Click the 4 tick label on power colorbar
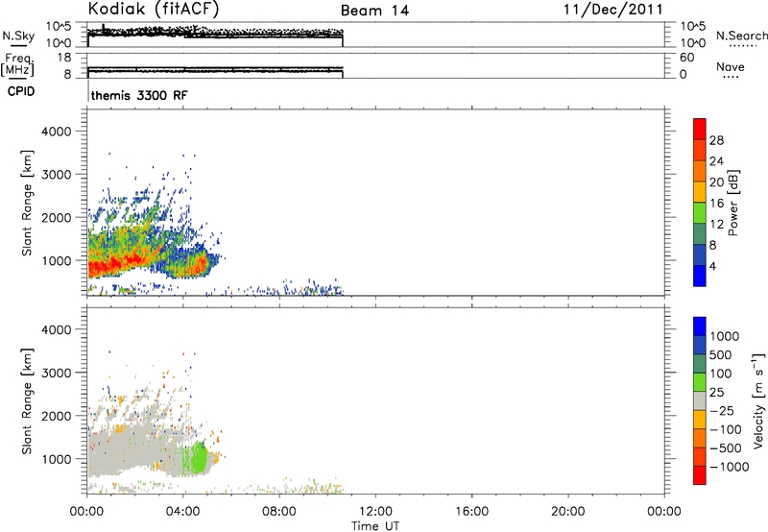The height and width of the screenshot is (532, 768). [712, 266]
